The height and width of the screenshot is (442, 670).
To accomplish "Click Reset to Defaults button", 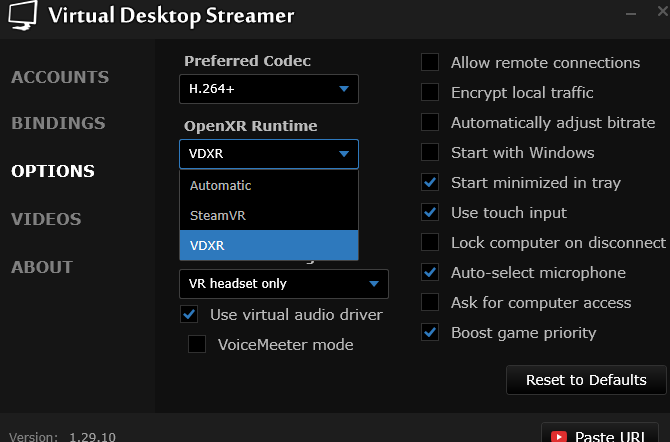I will click(586, 380).
